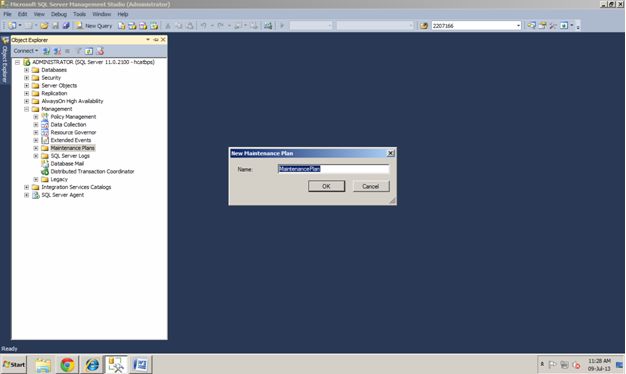The height and width of the screenshot is (374, 626).
Task: Open Windows Explorer from taskbar
Action: coord(43,364)
